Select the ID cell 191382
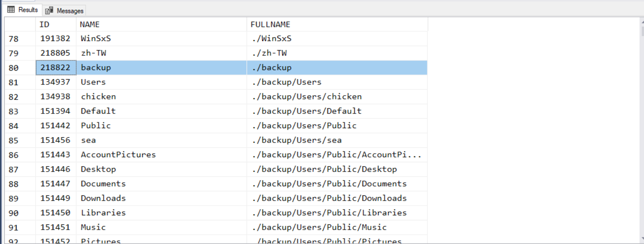Screen dimensions: 644x244 (x=56, y=39)
